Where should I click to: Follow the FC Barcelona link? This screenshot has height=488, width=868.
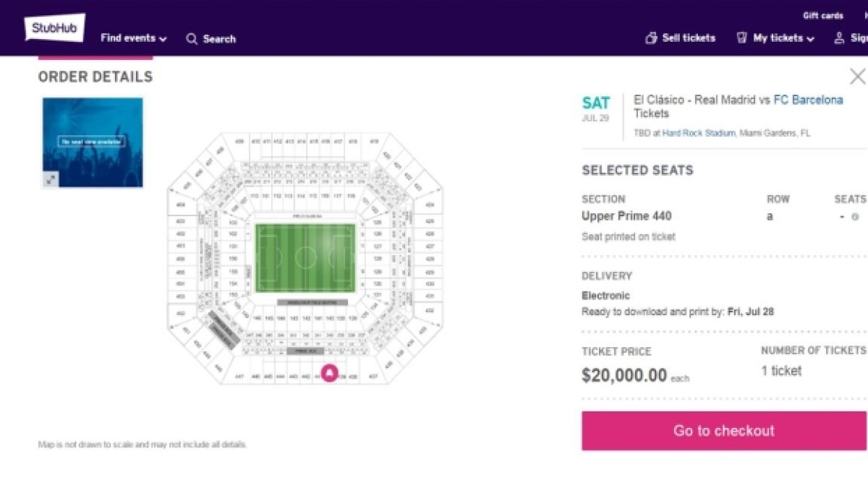[808, 100]
